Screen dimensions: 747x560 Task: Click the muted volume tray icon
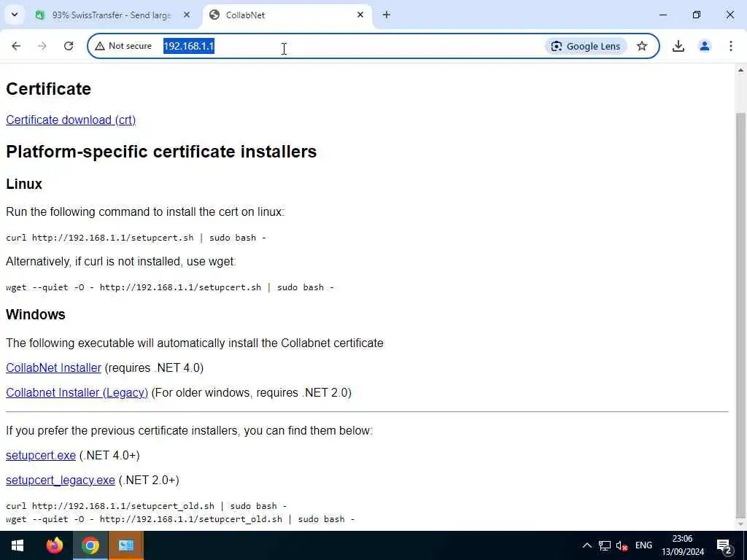[622, 545]
